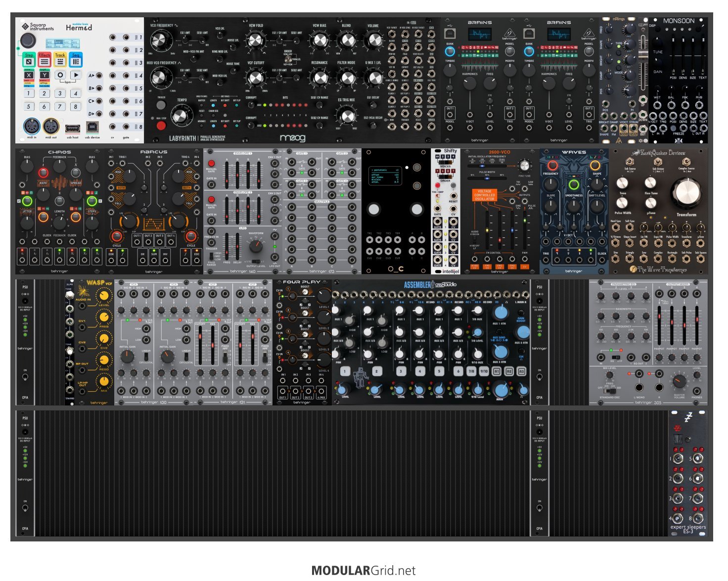The height and width of the screenshot is (581, 728).
Task: Select the Step mode button on Hermod
Action: click(x=29, y=61)
